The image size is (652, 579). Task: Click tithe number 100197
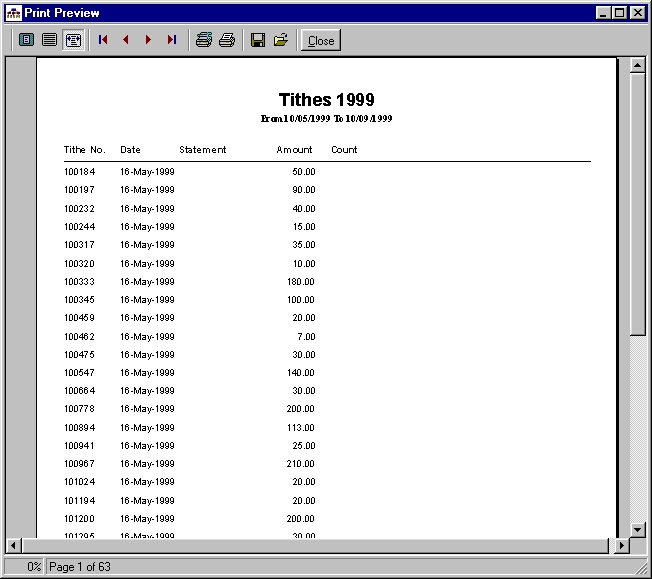pyautogui.click(x=79, y=190)
